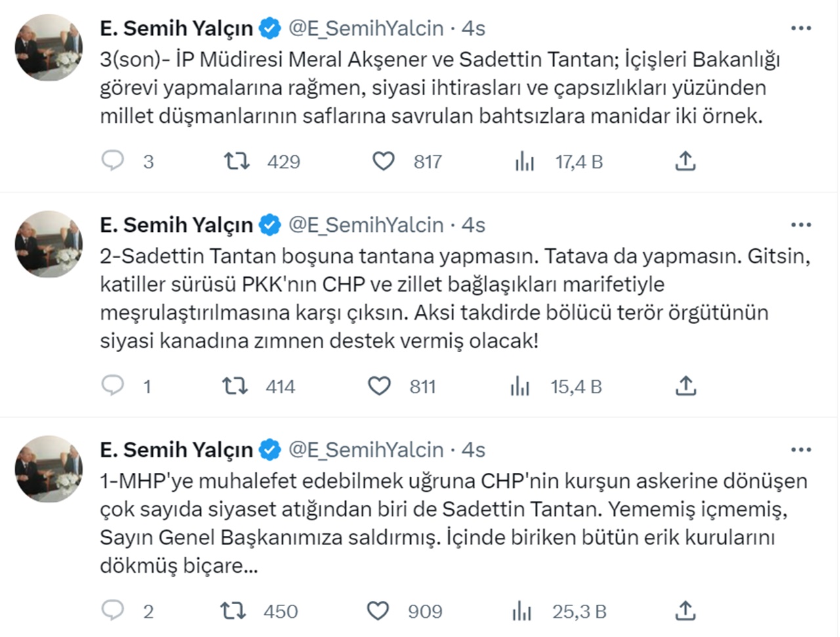The height and width of the screenshot is (637, 840).
Task: Open the profile via top avatar picture
Action: tap(49, 47)
